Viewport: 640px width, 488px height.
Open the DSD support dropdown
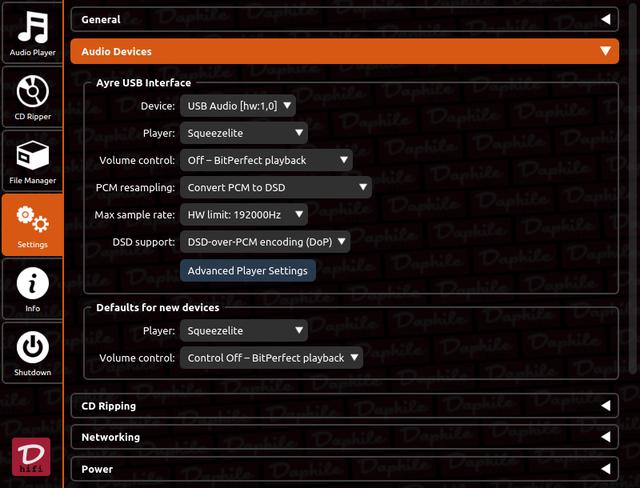(265, 241)
